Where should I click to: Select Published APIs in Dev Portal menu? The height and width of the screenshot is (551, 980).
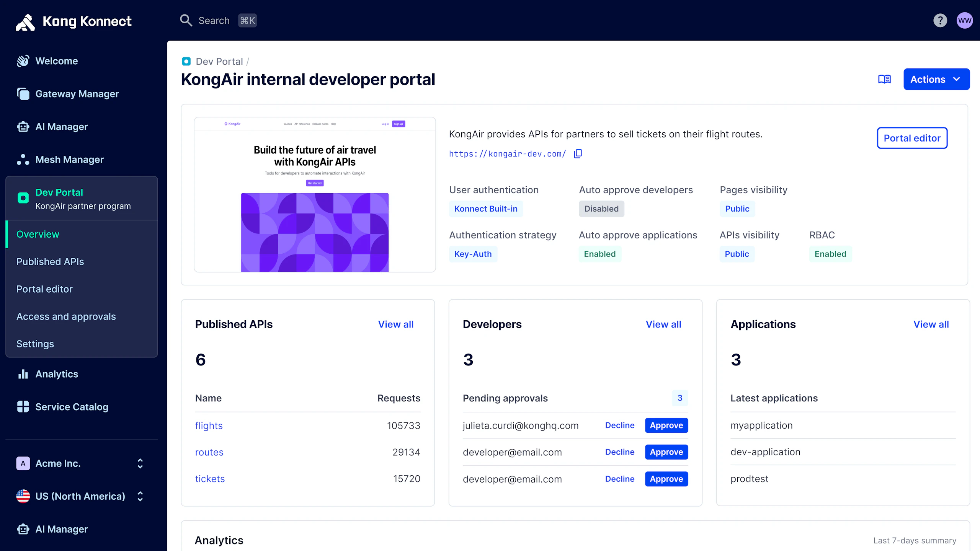pos(50,262)
